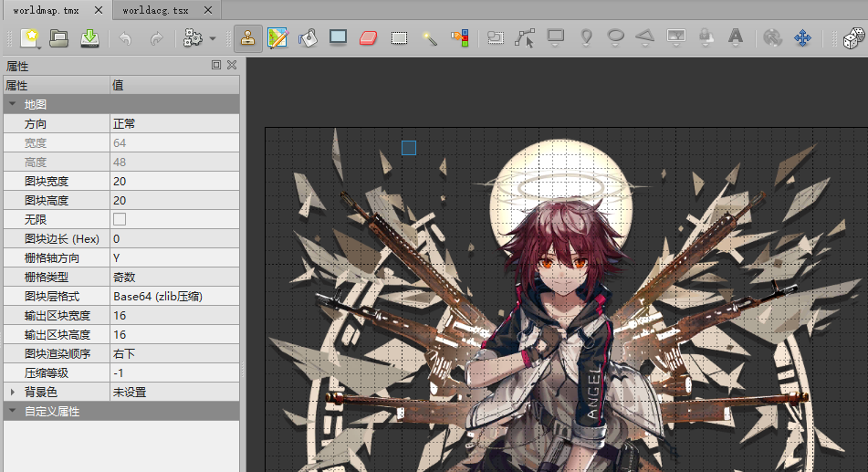Screen dimensions: 868x472
Task: Select the Eraser tool
Action: coord(368,38)
